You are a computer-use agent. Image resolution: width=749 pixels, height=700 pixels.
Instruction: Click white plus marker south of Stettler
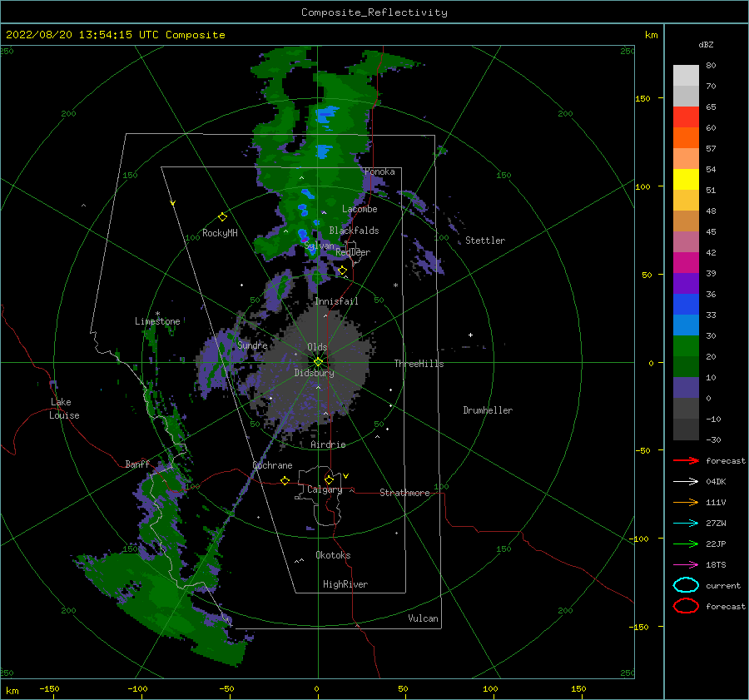tap(470, 335)
